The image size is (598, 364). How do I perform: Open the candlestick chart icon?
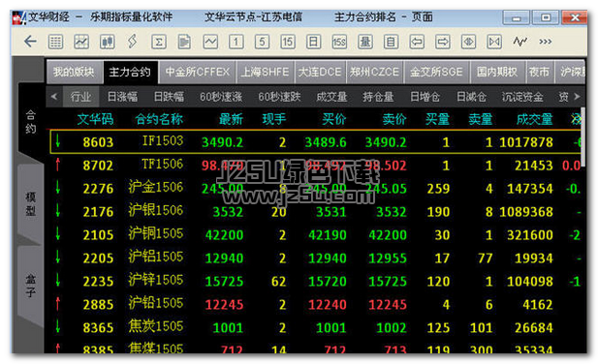pos(108,42)
